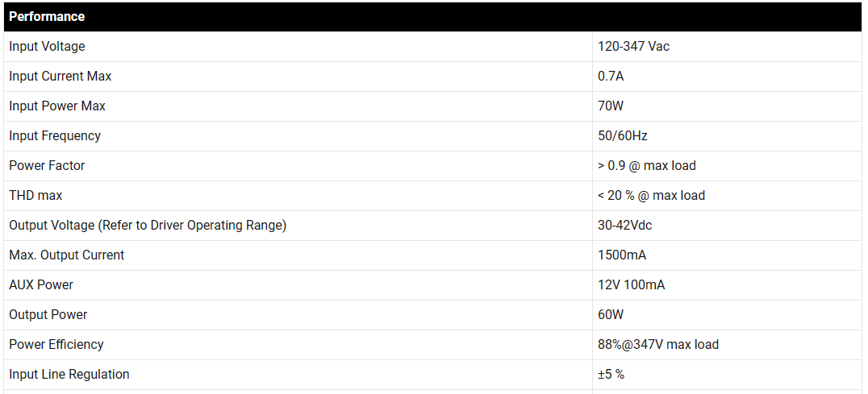This screenshot has width=868, height=394.
Task: Select the Input Frequency label
Action: pos(55,136)
